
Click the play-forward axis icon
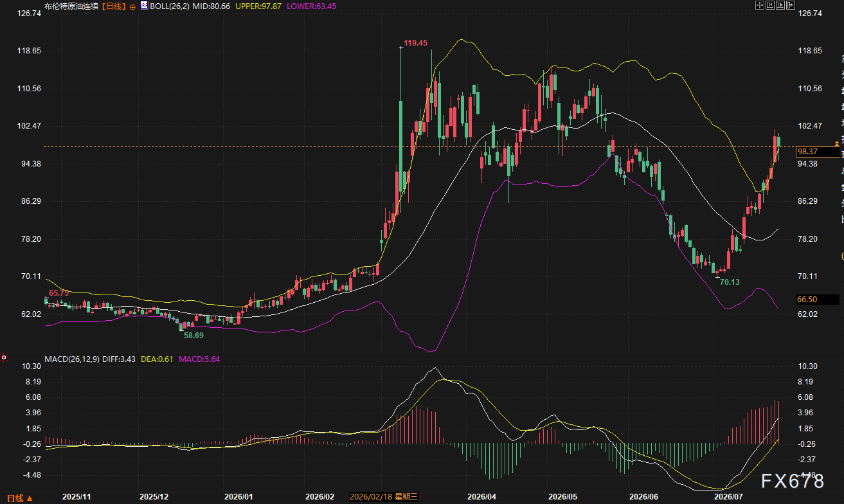[x=780, y=5]
